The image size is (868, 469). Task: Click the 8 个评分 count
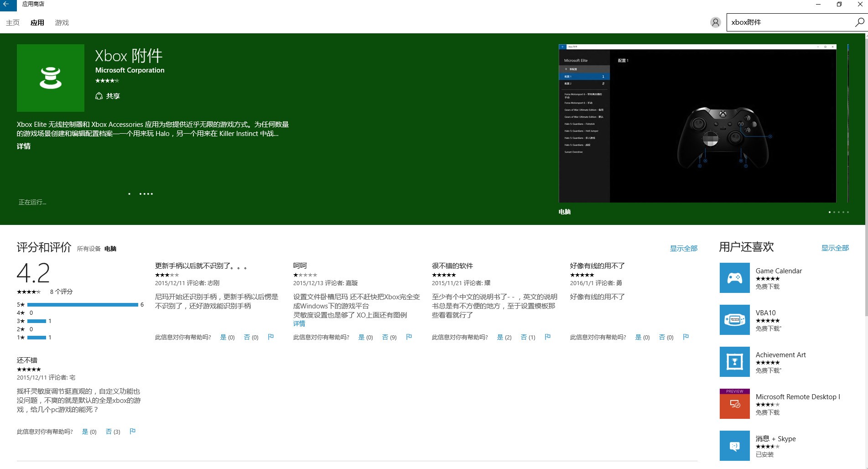pos(61,292)
